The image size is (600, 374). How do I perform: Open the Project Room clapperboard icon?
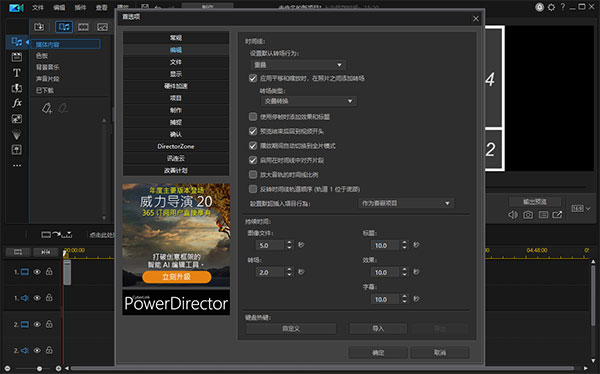16,57
